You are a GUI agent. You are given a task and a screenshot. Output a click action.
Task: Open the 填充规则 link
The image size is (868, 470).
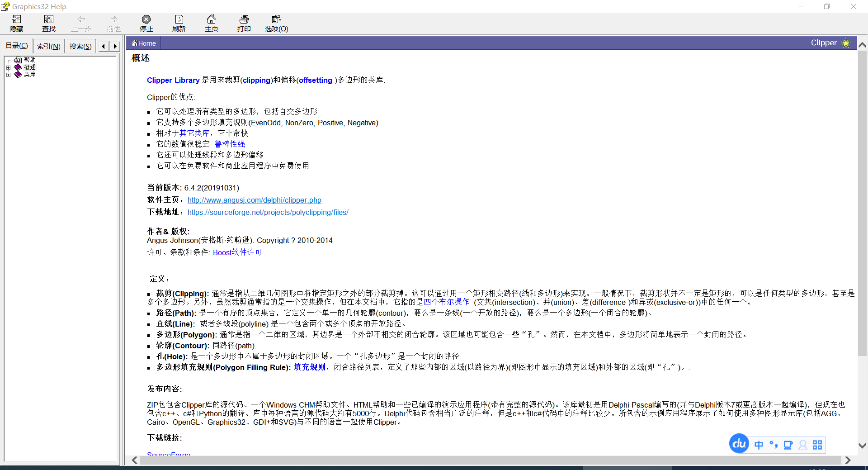click(x=310, y=367)
